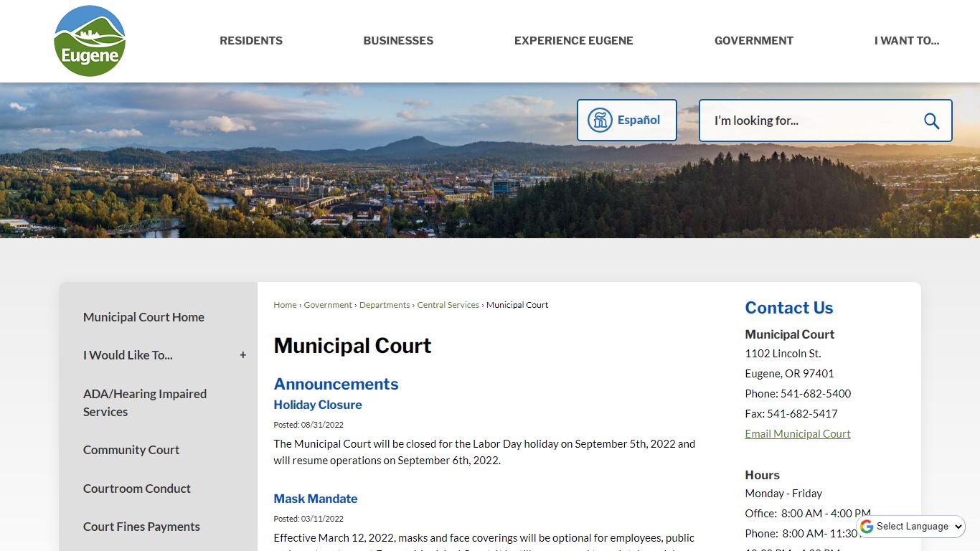The height and width of the screenshot is (551, 980).
Task: Click the Español translation icon
Action: pyautogui.click(x=600, y=121)
